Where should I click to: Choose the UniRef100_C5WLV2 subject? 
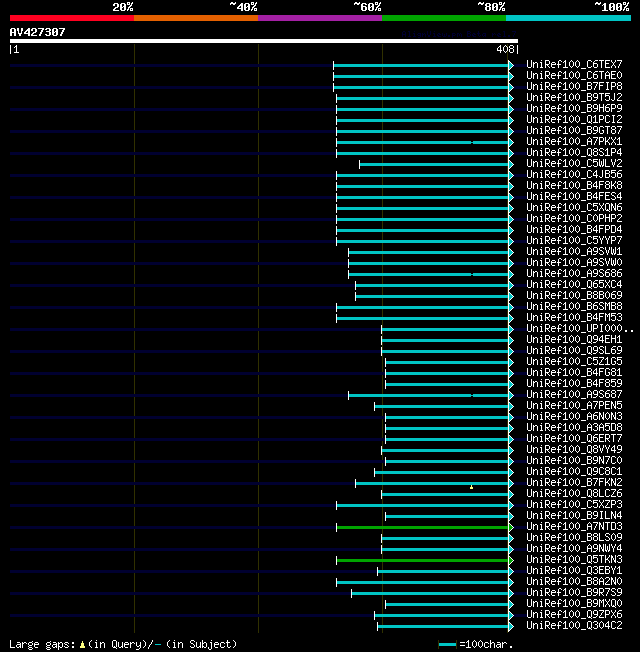click(x=574, y=163)
